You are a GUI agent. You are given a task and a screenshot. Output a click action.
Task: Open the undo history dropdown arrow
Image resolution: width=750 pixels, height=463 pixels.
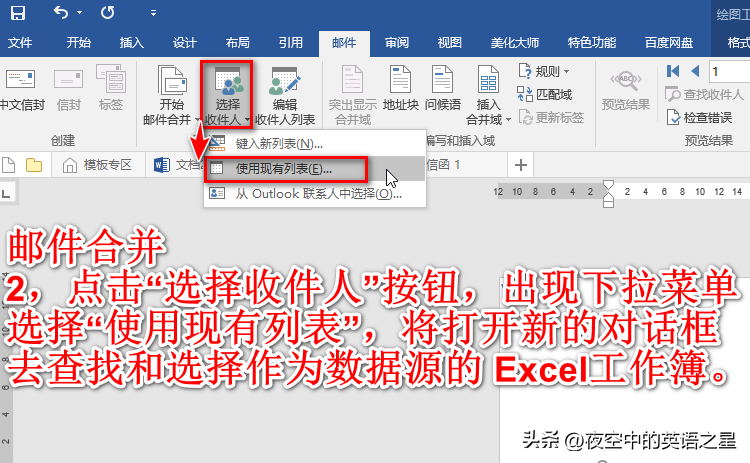point(79,12)
